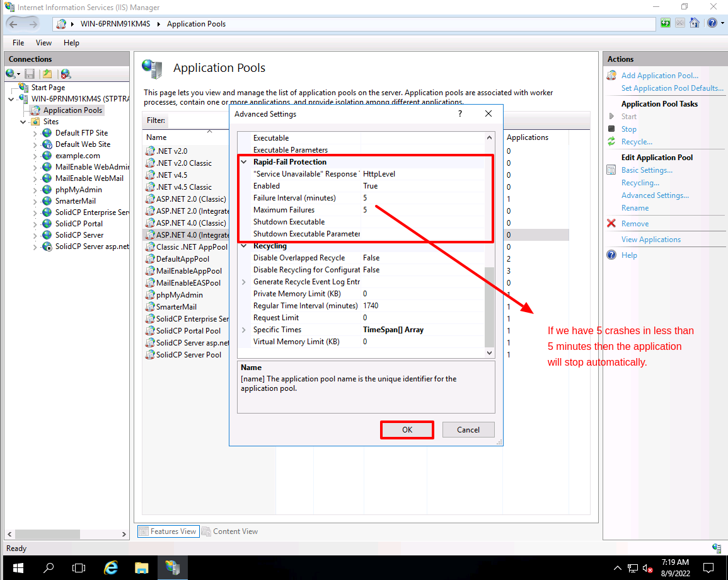This screenshot has height=580, width=728.
Task: Collapse the Recycling section
Action: [244, 246]
